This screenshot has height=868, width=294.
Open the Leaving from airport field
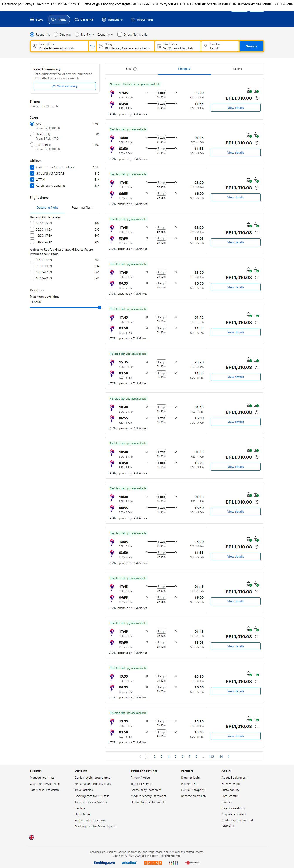(x=59, y=46)
